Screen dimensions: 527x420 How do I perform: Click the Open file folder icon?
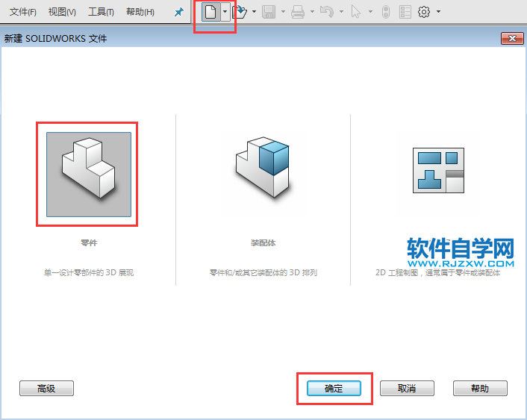click(x=240, y=12)
